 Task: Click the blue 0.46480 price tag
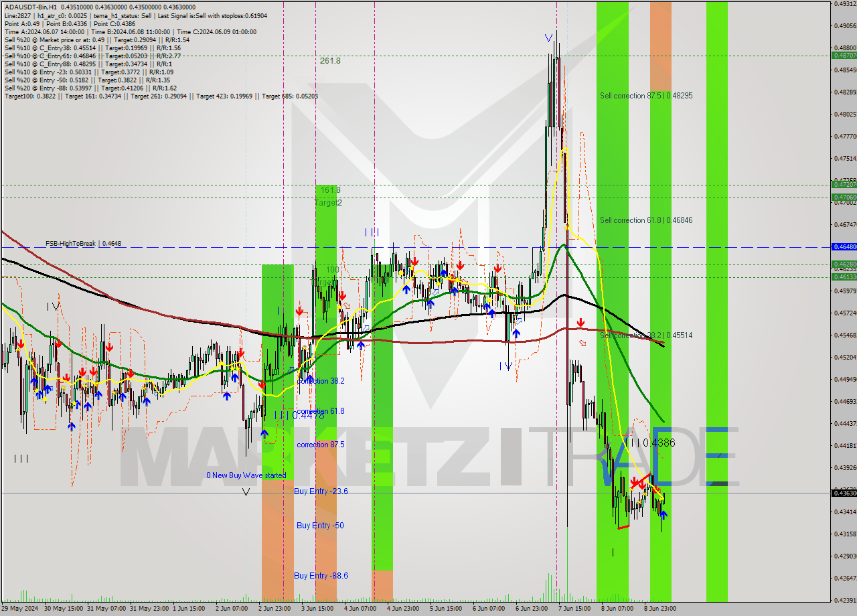(x=844, y=246)
